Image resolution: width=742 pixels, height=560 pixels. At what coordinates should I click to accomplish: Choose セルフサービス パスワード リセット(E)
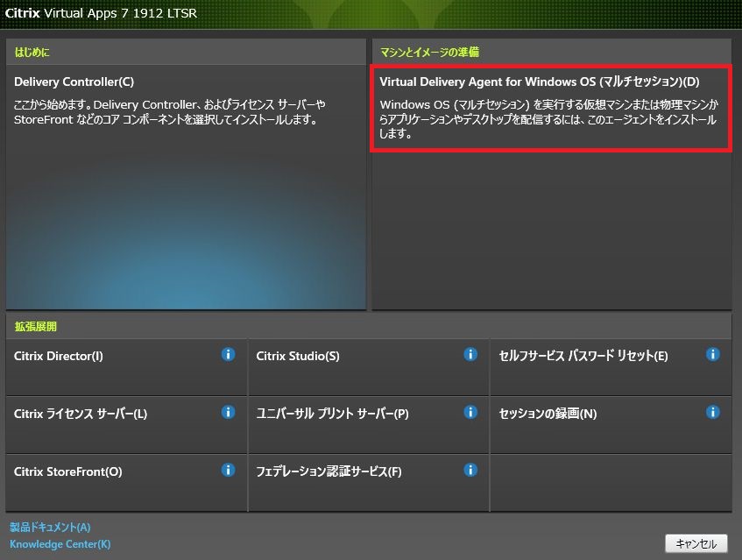(583, 356)
